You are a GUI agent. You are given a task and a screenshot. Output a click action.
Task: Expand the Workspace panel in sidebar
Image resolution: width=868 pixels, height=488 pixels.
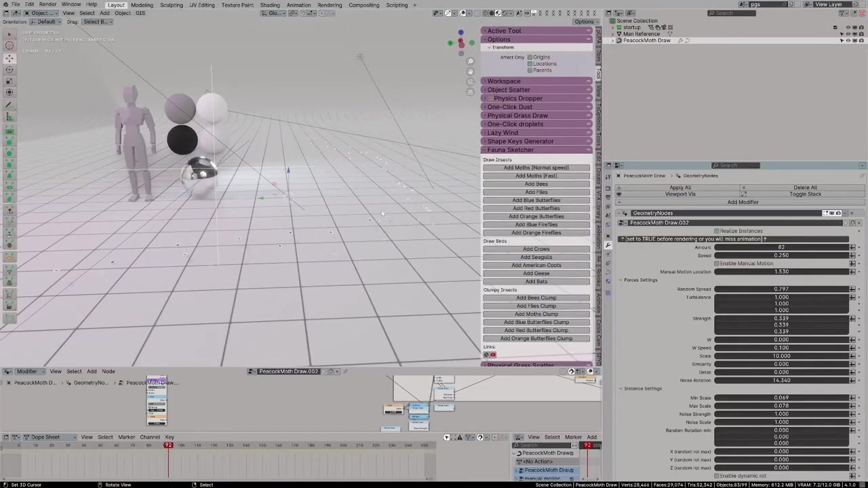pos(536,81)
